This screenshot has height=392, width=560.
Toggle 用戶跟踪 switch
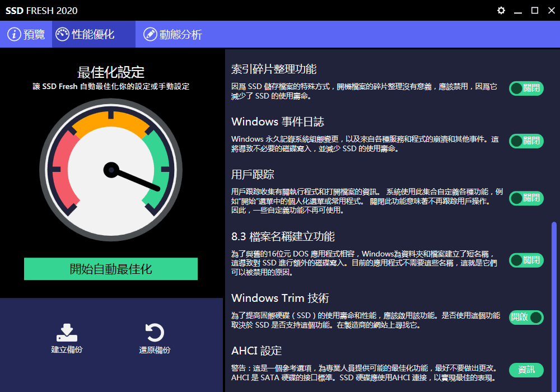526,198
